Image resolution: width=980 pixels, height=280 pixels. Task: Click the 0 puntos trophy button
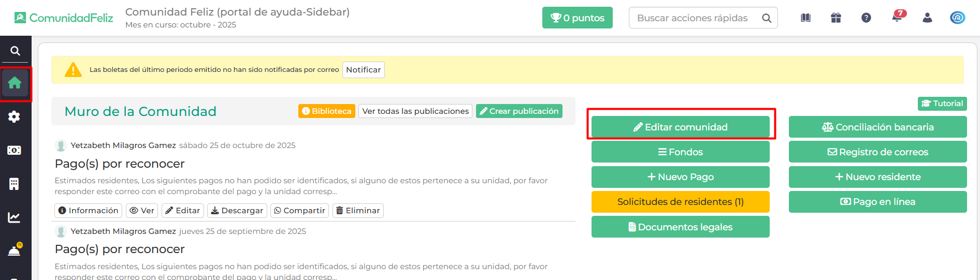(577, 18)
